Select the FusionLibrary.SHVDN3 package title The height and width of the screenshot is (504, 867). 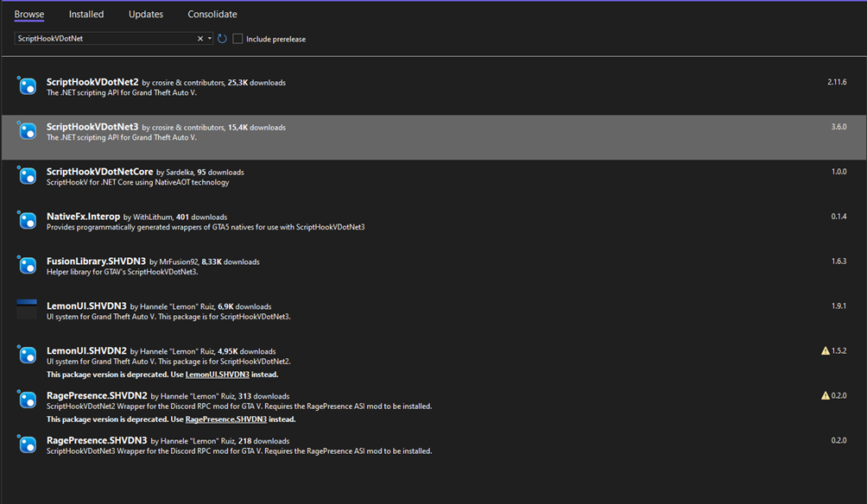point(96,261)
